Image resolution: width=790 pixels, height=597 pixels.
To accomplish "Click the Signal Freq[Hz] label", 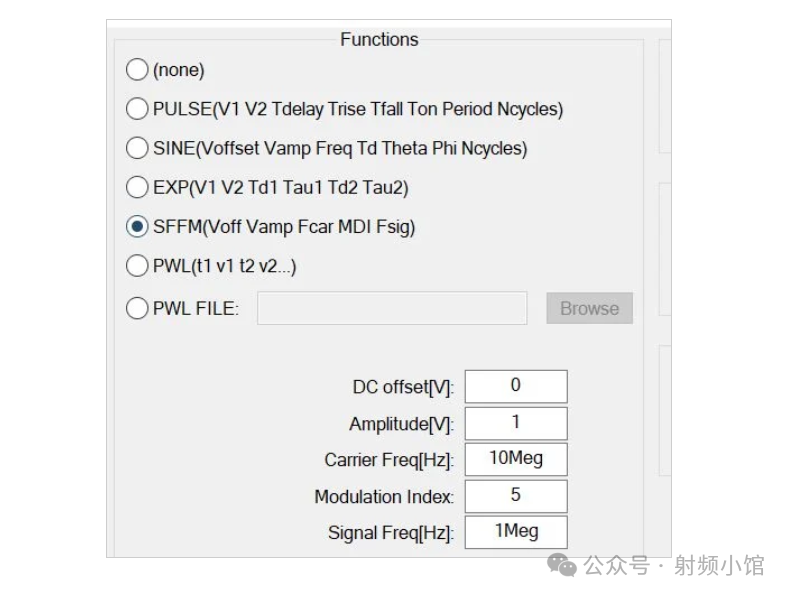I will [x=390, y=534].
